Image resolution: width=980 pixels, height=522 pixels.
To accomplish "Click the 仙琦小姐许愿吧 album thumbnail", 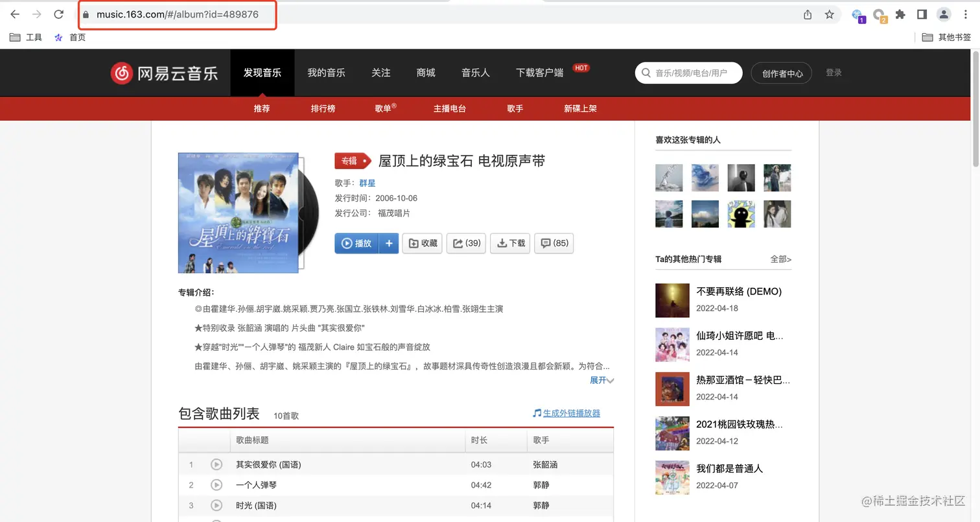I will (x=672, y=344).
